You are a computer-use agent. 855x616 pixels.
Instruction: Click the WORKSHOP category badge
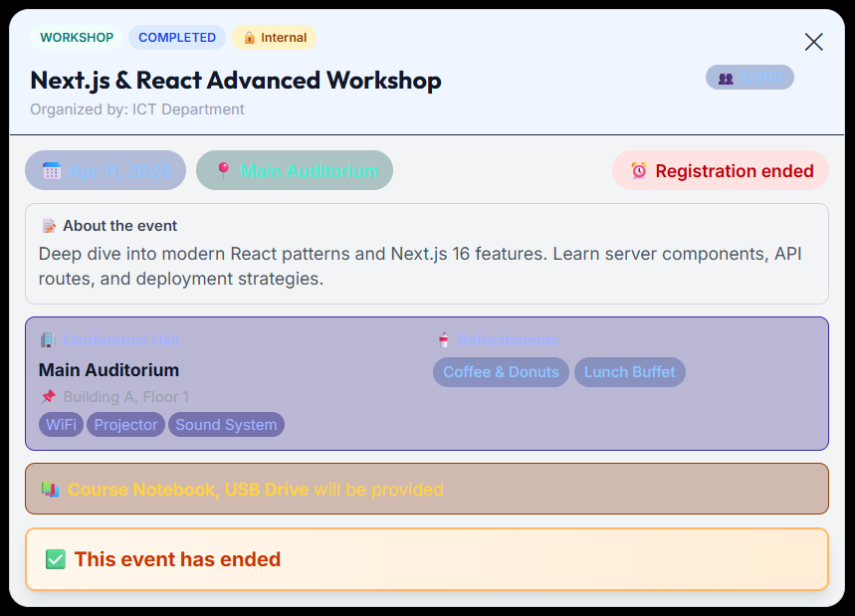click(x=77, y=38)
